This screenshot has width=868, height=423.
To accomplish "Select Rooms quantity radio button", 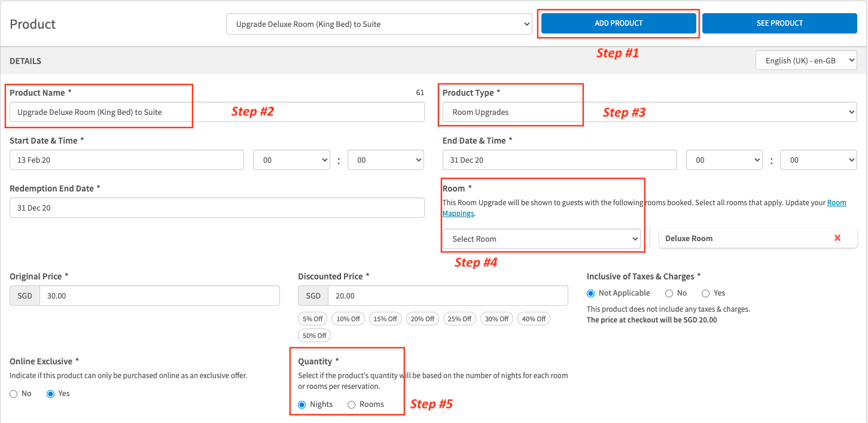I will (352, 405).
